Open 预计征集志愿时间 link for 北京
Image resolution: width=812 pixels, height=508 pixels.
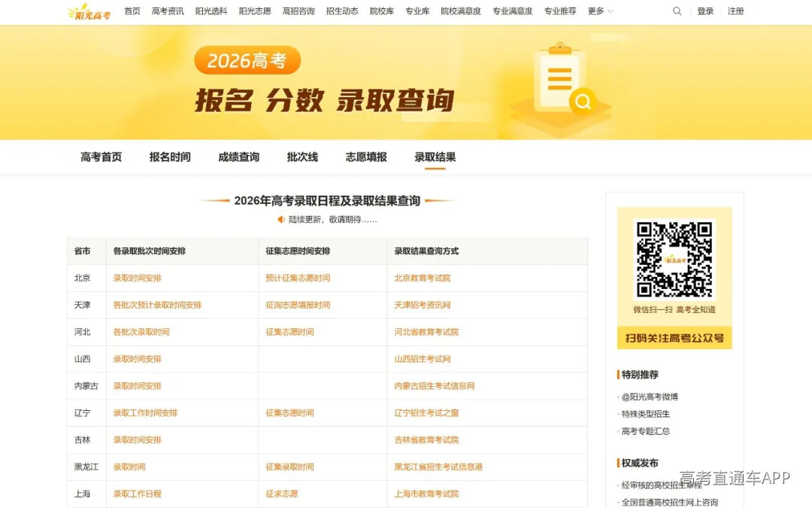coord(298,278)
